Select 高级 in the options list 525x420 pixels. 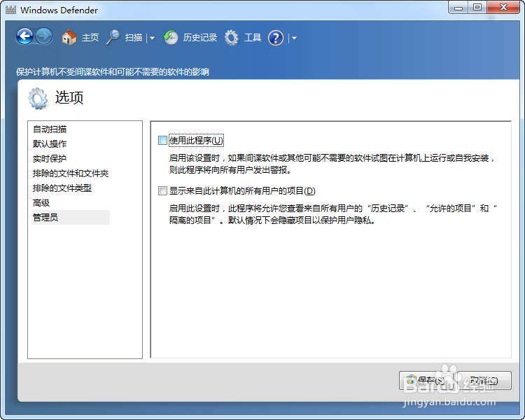[x=41, y=203]
